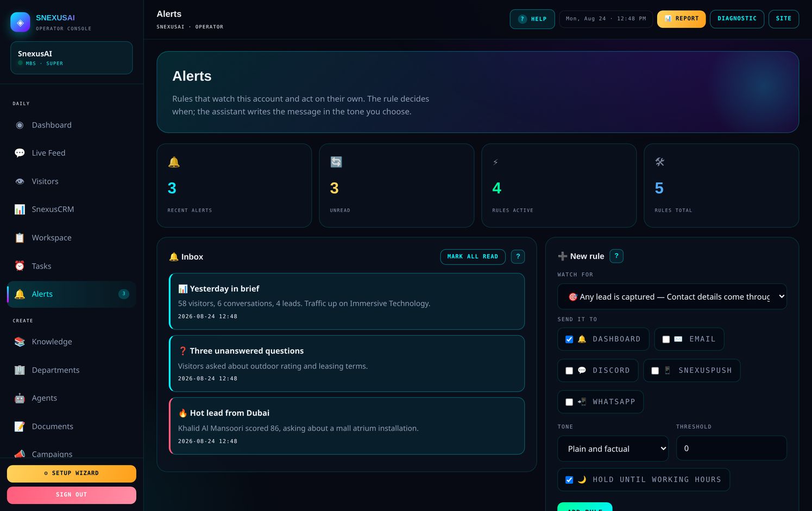Image resolution: width=812 pixels, height=511 pixels.
Task: Check the SnexusPush channel checkbox
Action: tap(655, 371)
